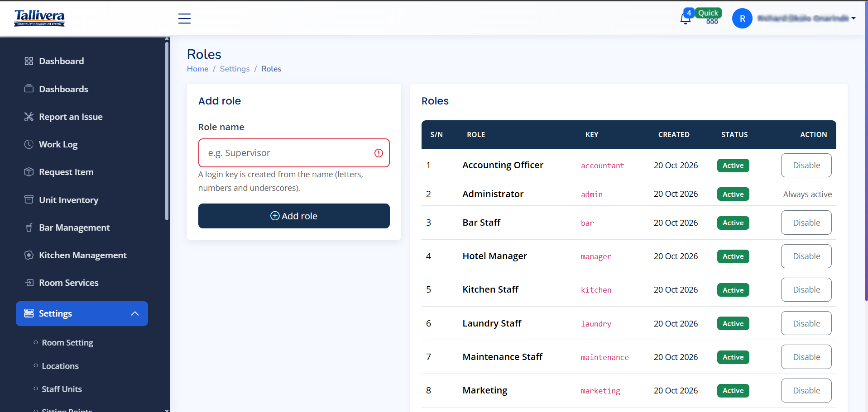Open notifications bell

click(686, 19)
